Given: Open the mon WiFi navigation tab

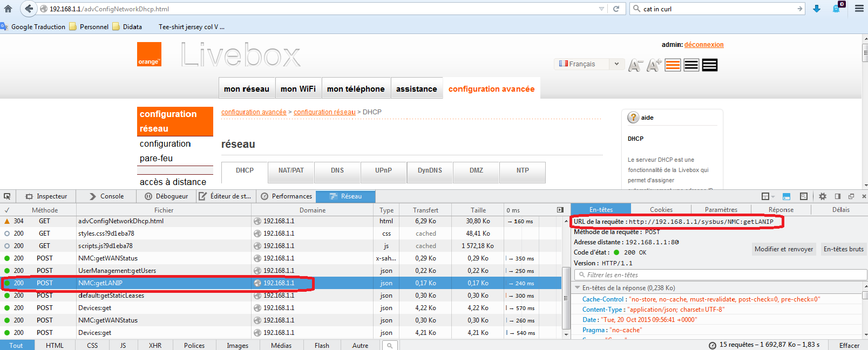Looking at the screenshot, I should [298, 89].
